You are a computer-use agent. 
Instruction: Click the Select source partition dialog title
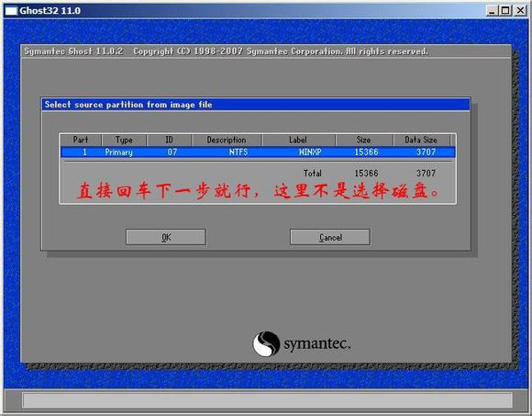128,105
